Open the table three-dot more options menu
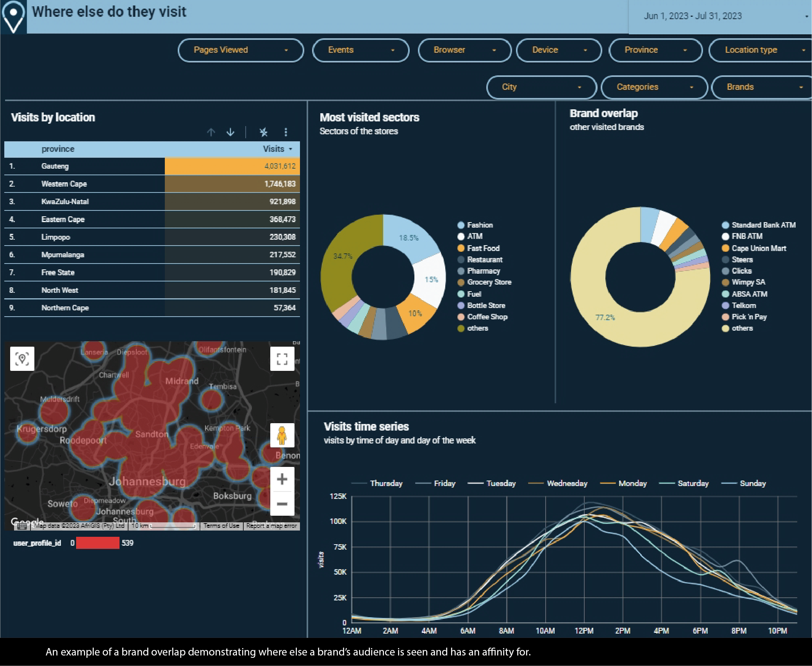 [286, 132]
